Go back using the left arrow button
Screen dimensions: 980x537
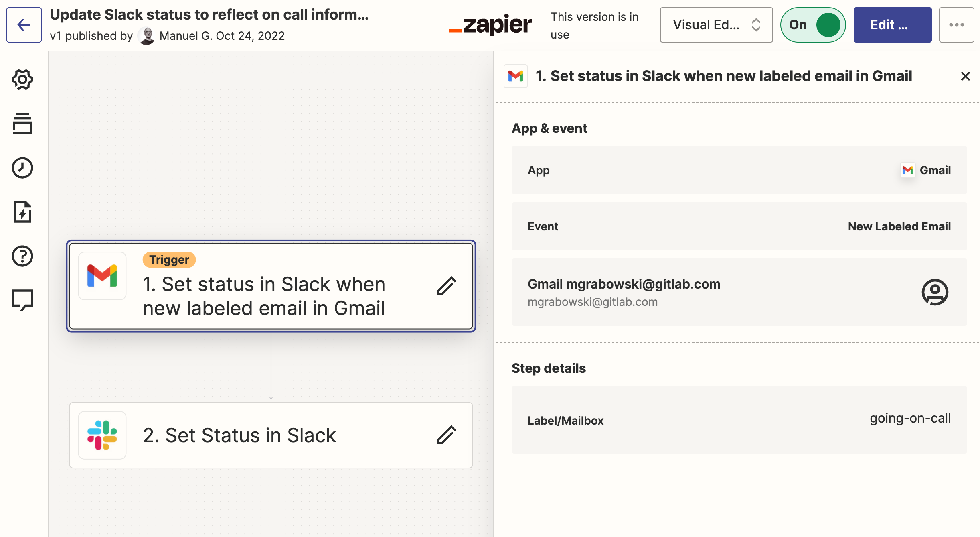[x=24, y=25]
